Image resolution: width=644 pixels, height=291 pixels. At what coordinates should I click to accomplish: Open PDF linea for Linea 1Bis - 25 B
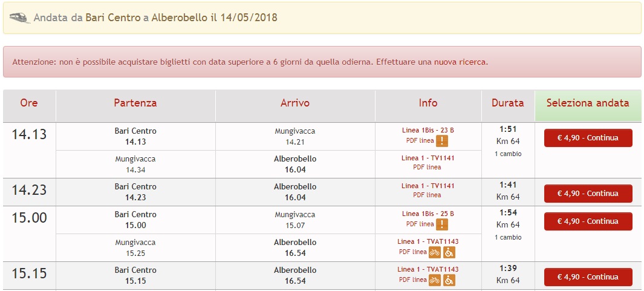click(x=420, y=224)
